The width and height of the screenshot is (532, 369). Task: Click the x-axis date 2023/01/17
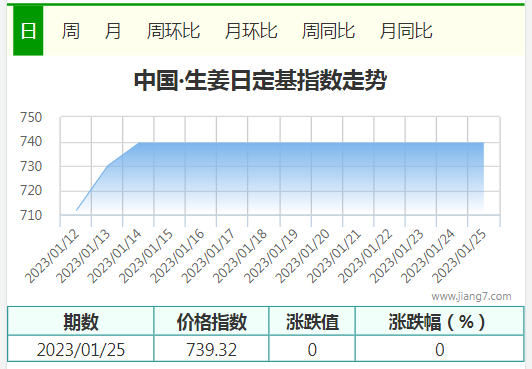point(209,256)
